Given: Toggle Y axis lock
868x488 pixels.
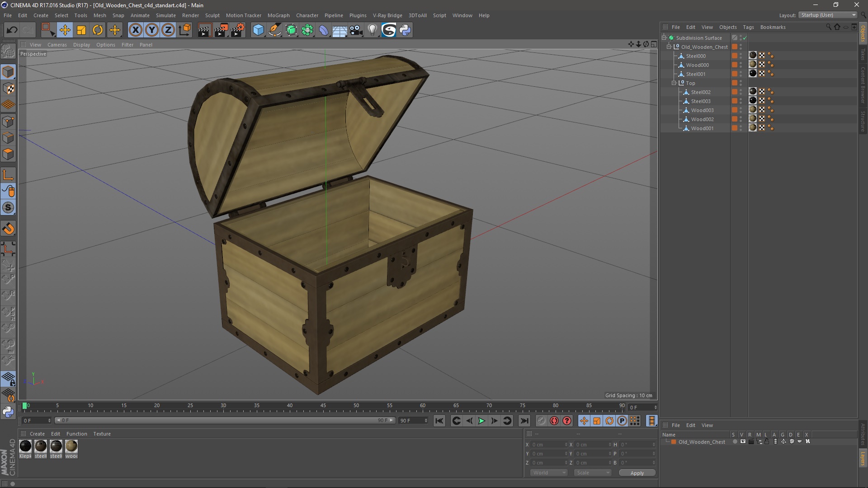Looking at the screenshot, I should point(152,30).
